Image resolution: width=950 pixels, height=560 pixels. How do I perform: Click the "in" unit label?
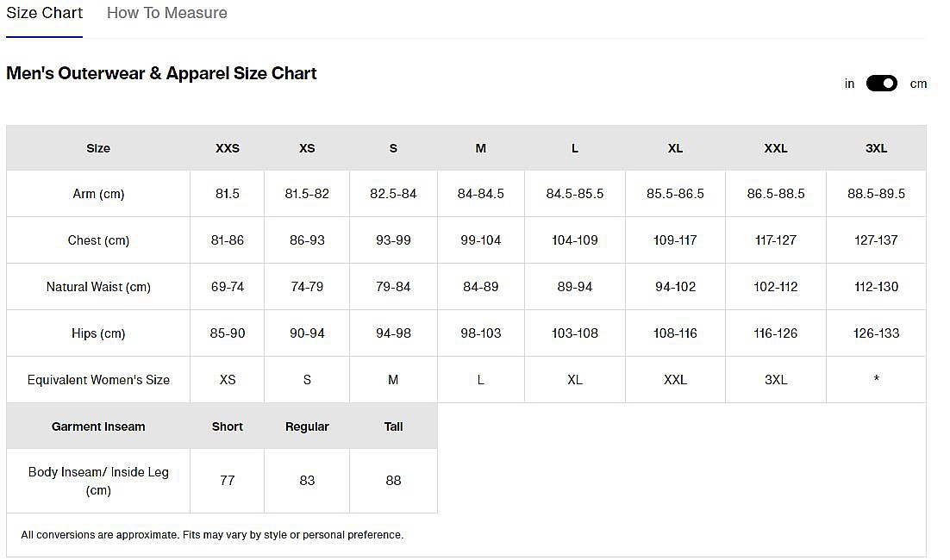[849, 84]
